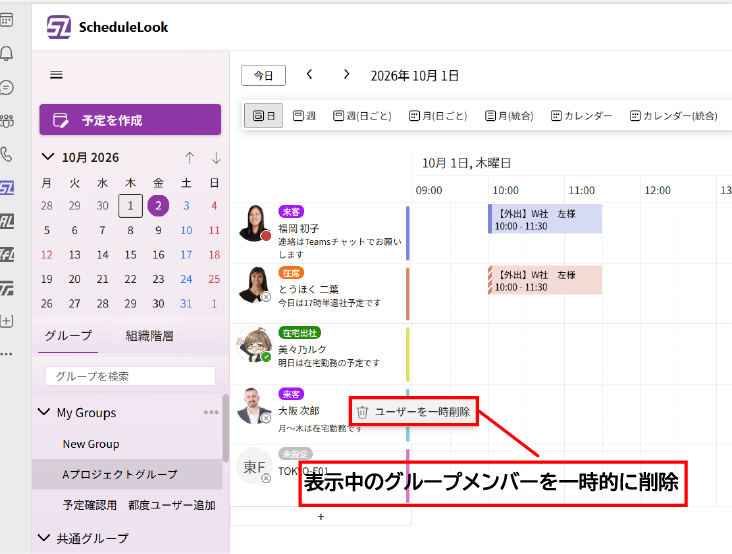Select October 10 in mini calendar
The width and height of the screenshot is (732, 554).
pyautogui.click(x=186, y=230)
